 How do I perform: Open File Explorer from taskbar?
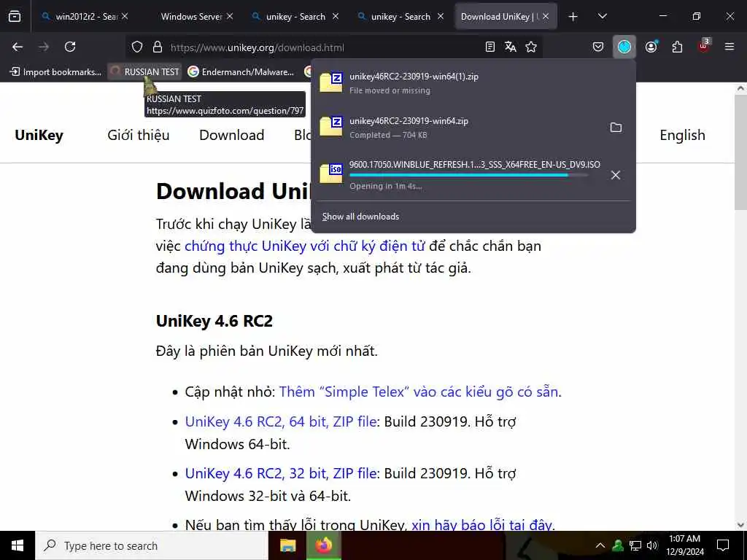coord(287,545)
